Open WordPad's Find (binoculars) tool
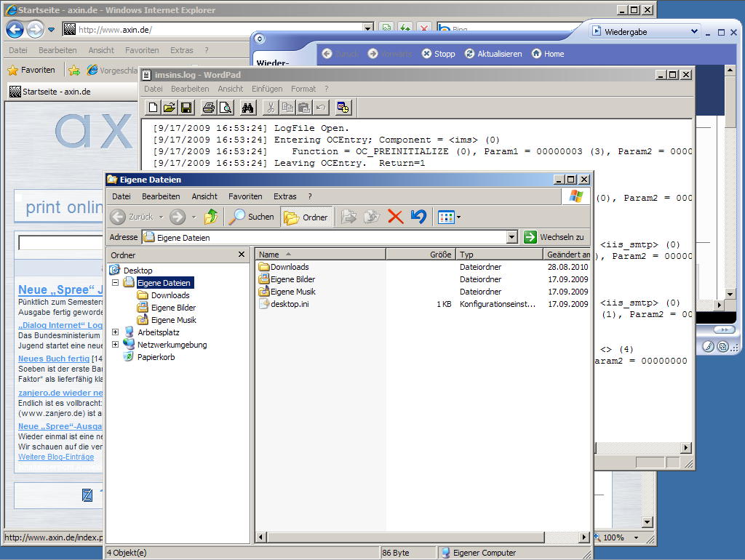Viewport: 745px width, 560px height. point(247,108)
